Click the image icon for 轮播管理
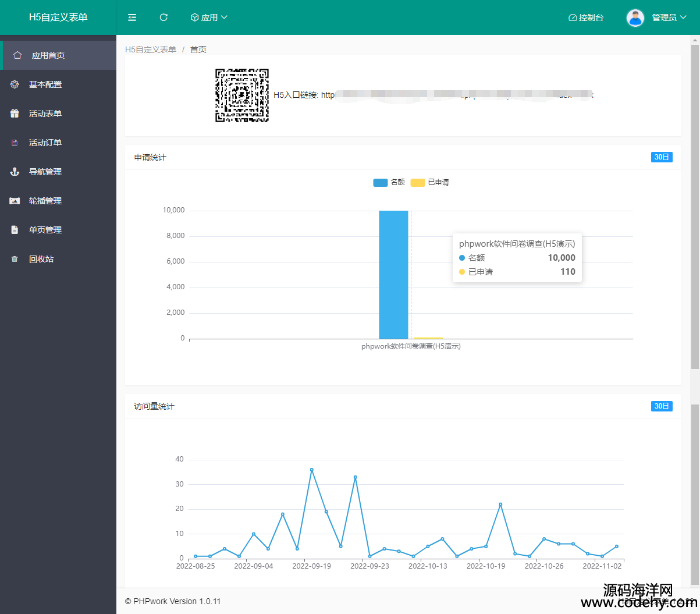The height and width of the screenshot is (614, 700). [x=15, y=201]
